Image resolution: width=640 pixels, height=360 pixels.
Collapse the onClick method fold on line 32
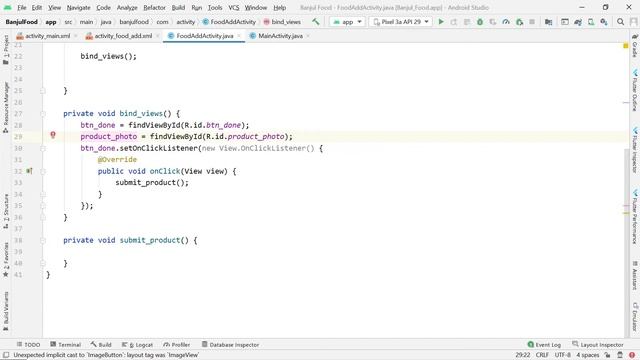click(x=43, y=171)
